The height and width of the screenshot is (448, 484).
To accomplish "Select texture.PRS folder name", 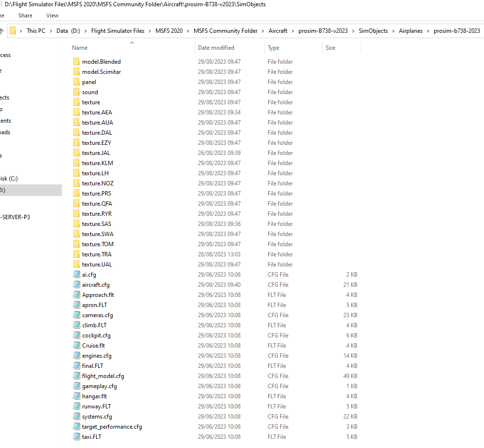I will pyautogui.click(x=96, y=194).
